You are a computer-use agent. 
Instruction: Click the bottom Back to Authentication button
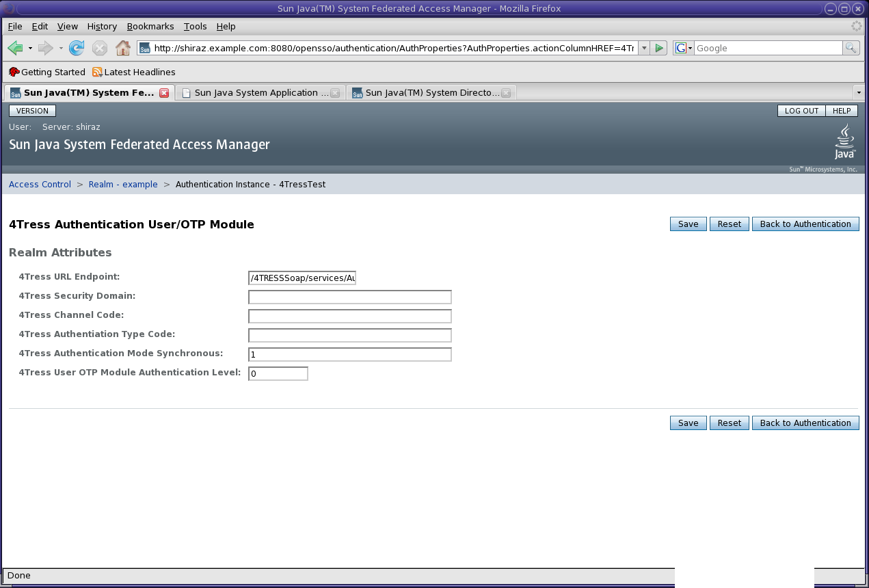tap(805, 423)
